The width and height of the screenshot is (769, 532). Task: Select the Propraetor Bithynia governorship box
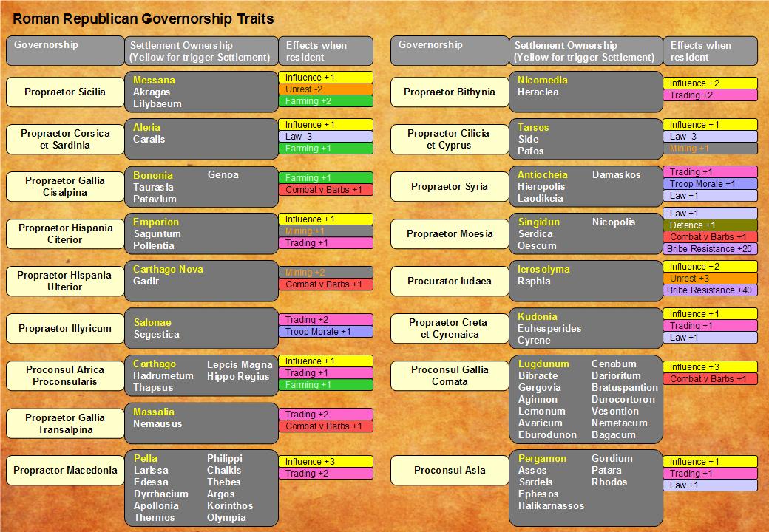450,92
